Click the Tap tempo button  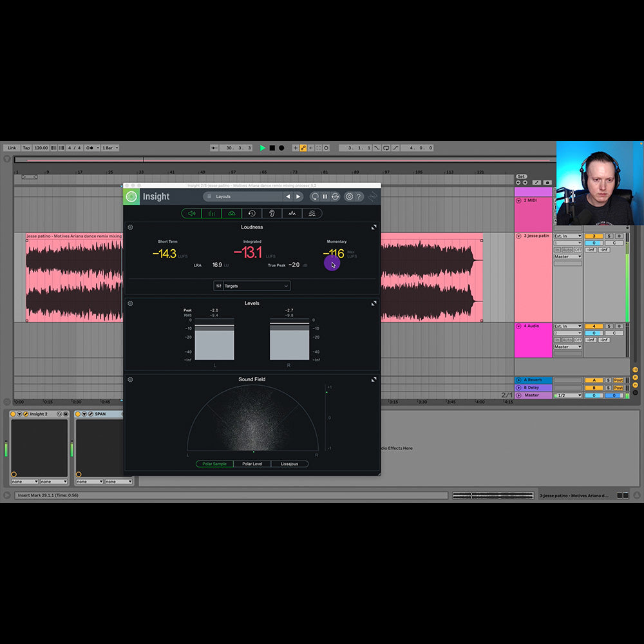[26, 148]
